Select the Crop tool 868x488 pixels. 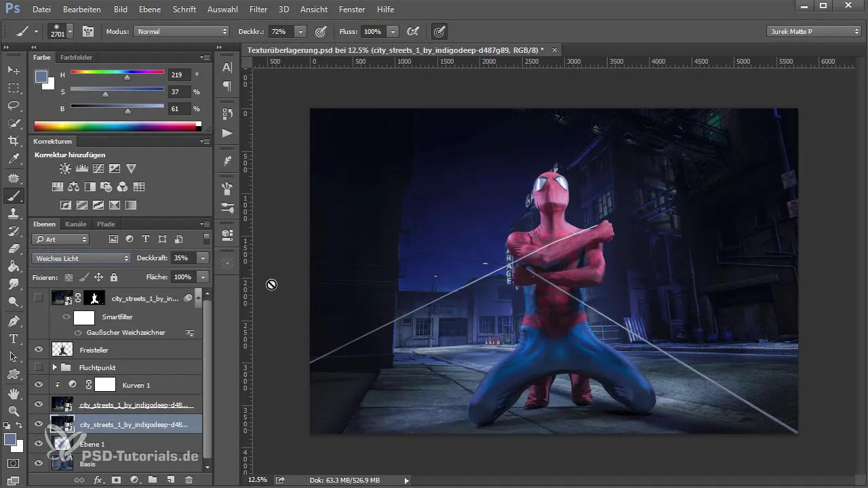pyautogui.click(x=14, y=141)
